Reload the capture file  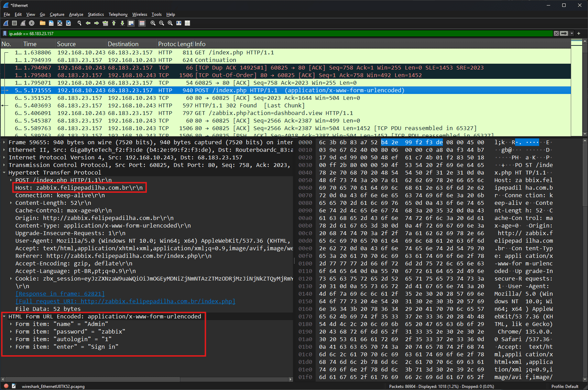coord(68,23)
